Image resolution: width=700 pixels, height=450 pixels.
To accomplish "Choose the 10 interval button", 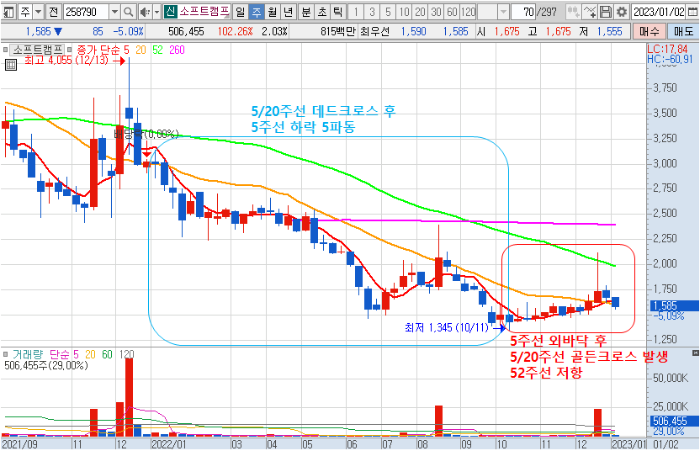I will [404, 11].
